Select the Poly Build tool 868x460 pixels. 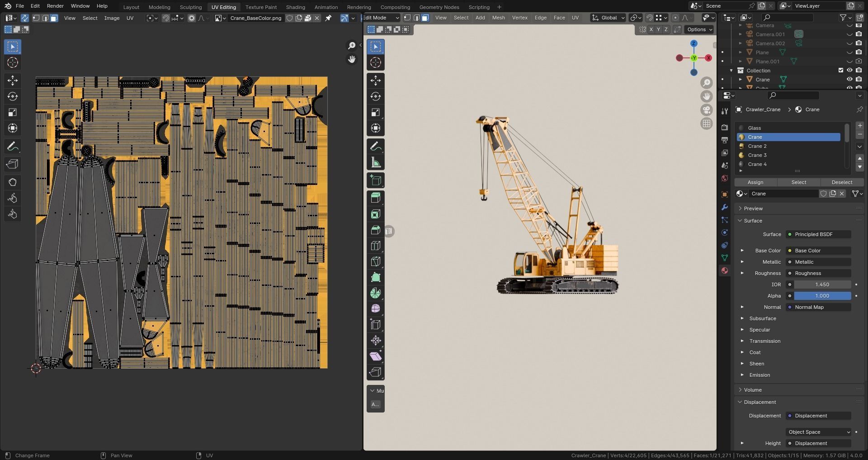click(376, 277)
